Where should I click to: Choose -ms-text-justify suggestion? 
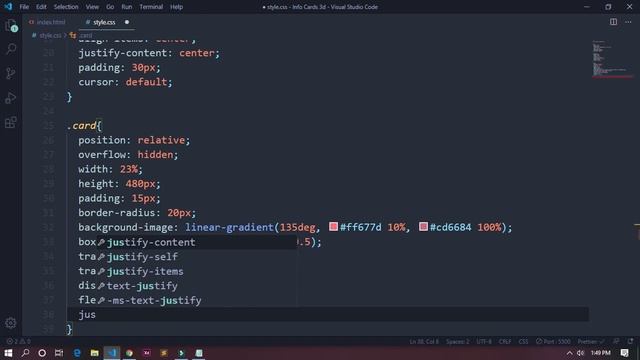(x=197, y=300)
